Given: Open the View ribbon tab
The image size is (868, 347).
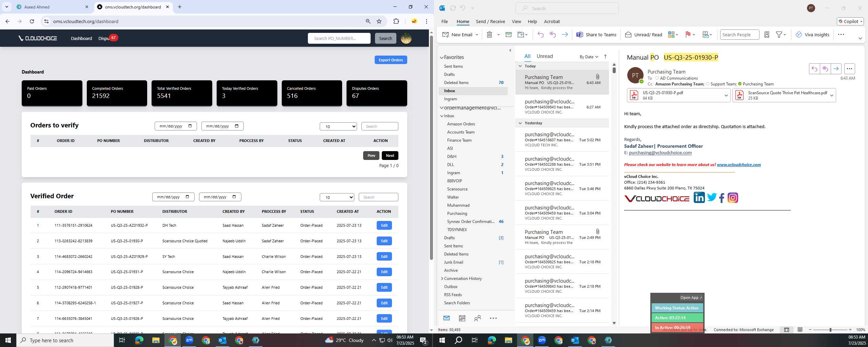Looking at the screenshot, I should tap(516, 21).
